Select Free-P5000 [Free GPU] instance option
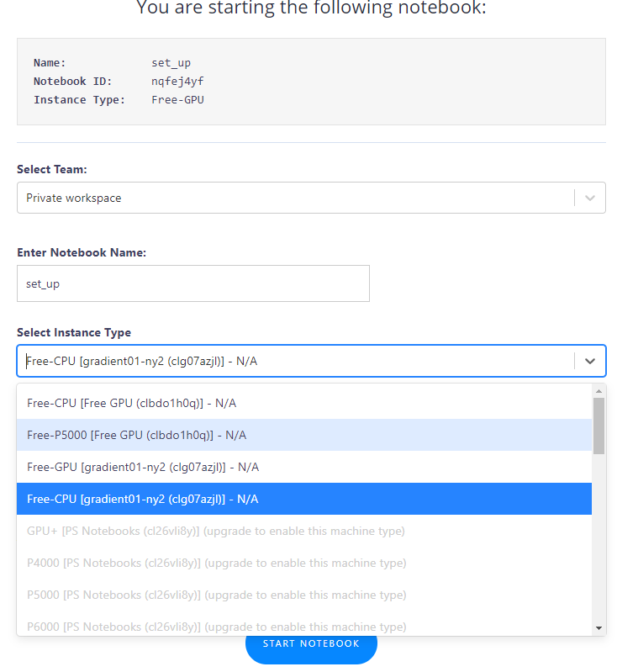The height and width of the screenshot is (672, 617). coord(304,435)
